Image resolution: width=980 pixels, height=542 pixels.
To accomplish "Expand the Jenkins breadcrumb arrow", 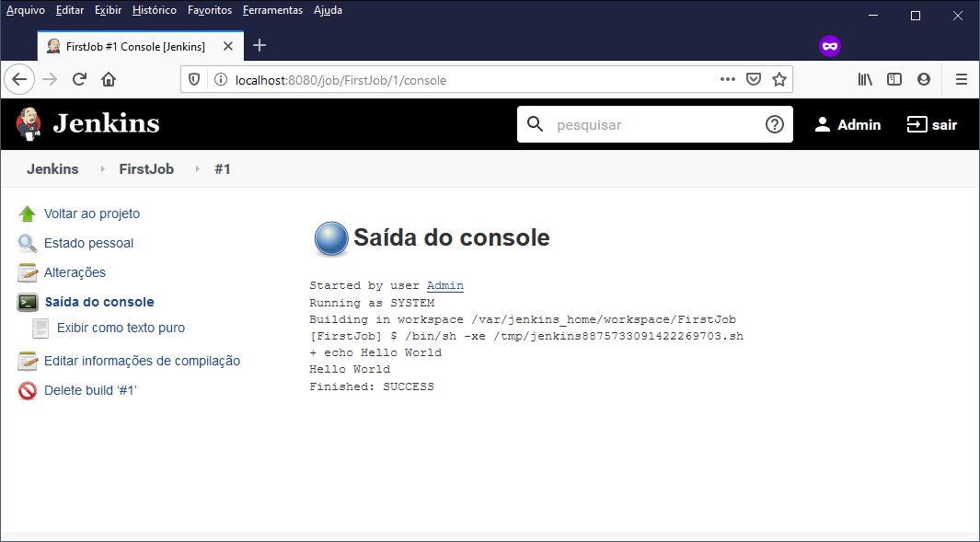I will click(x=102, y=169).
